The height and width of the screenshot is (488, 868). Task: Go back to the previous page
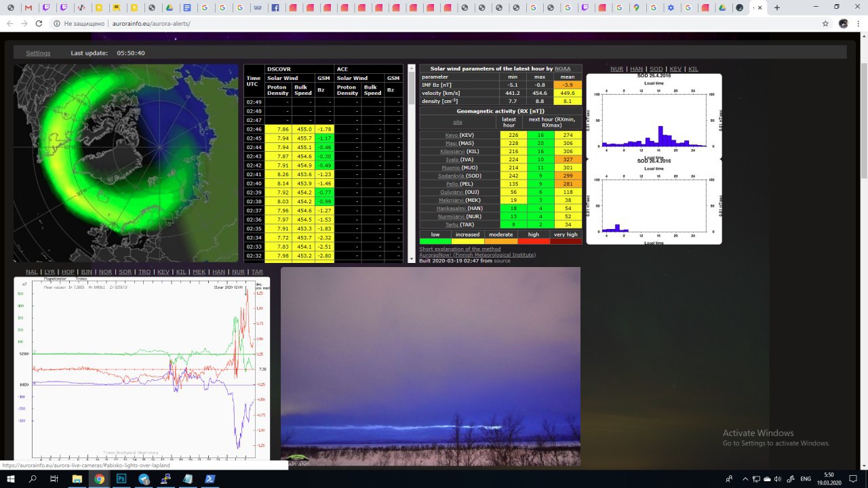click(9, 23)
